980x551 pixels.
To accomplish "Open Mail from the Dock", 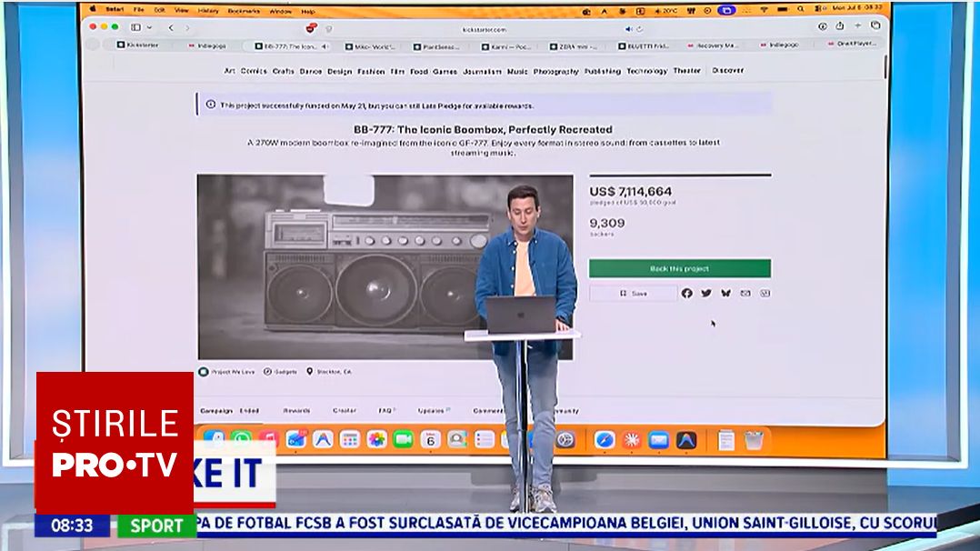I will pyautogui.click(x=659, y=440).
